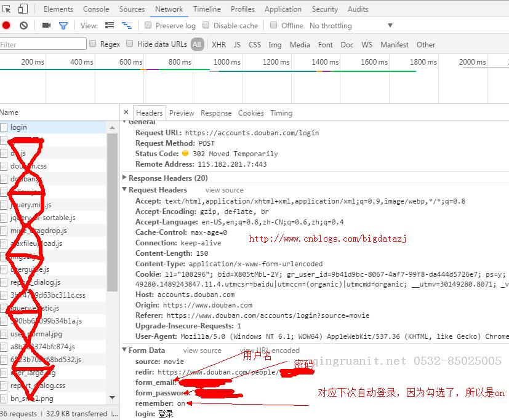This screenshot has height=420, width=509.
Task: Click view source beside Request Headers
Action: tap(224, 190)
